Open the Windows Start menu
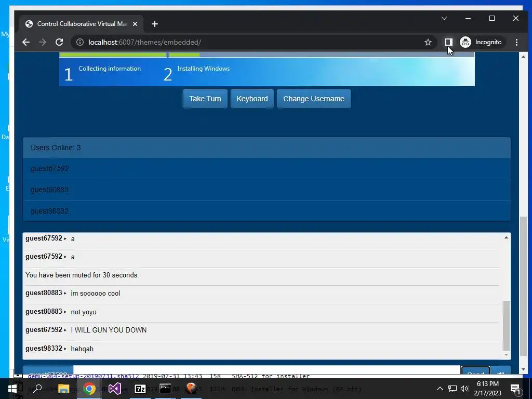 12,389
